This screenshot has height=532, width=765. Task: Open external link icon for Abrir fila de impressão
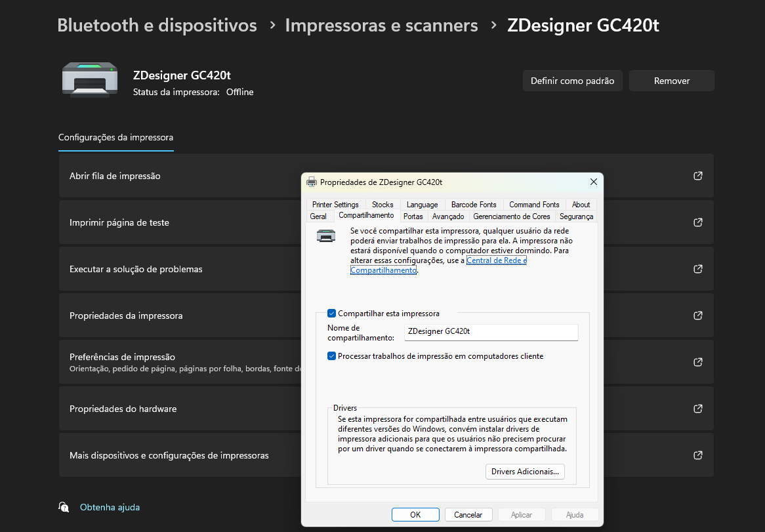pos(698,176)
